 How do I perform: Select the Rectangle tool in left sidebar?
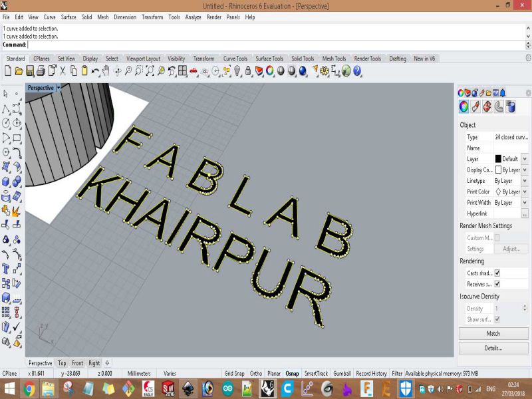coord(17,138)
